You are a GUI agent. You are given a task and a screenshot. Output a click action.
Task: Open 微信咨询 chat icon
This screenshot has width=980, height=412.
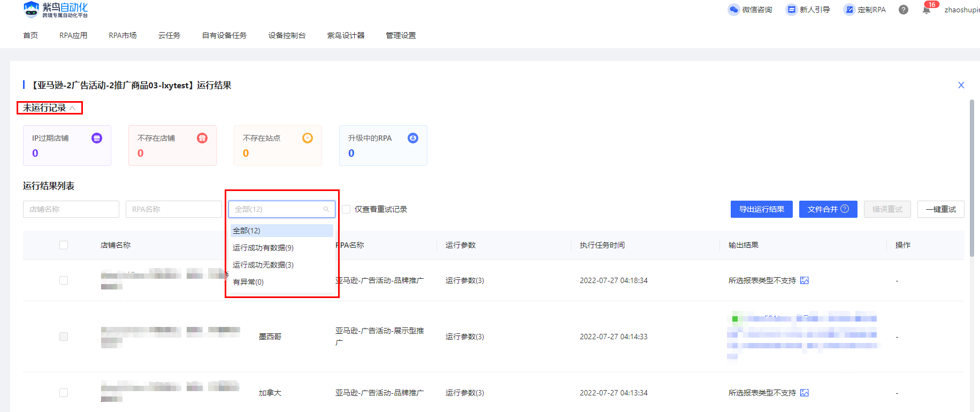733,10
